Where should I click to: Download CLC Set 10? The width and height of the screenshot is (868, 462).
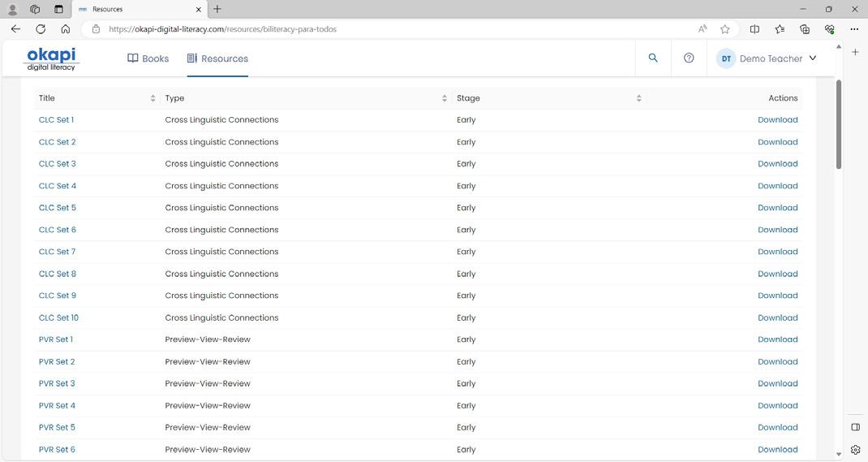coord(778,317)
